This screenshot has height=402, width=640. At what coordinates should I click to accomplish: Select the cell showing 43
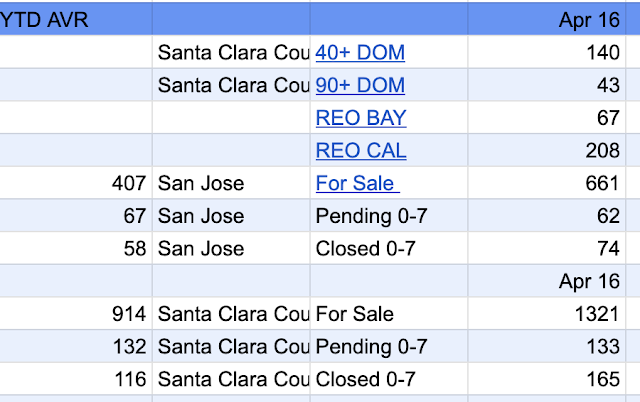tap(547, 85)
